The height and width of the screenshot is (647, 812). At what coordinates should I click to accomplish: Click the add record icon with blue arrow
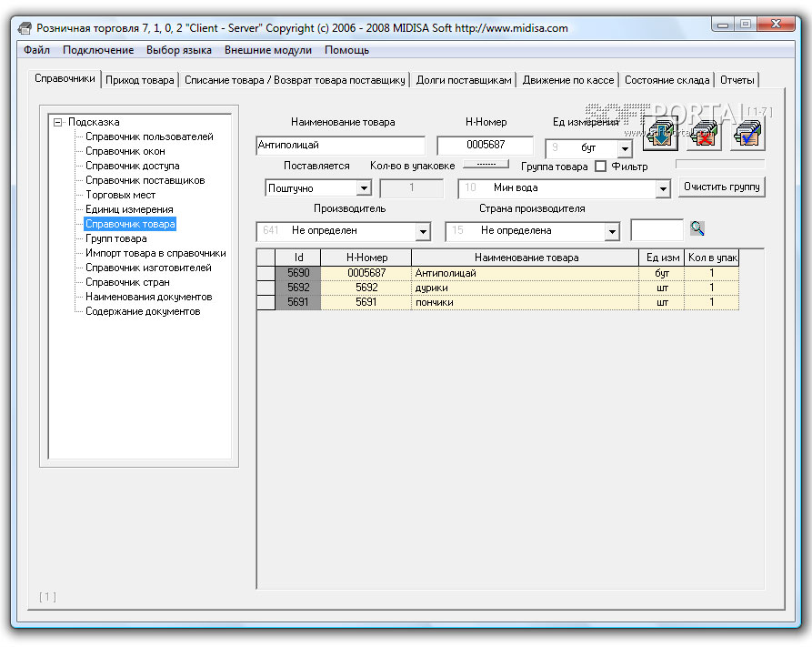point(660,134)
